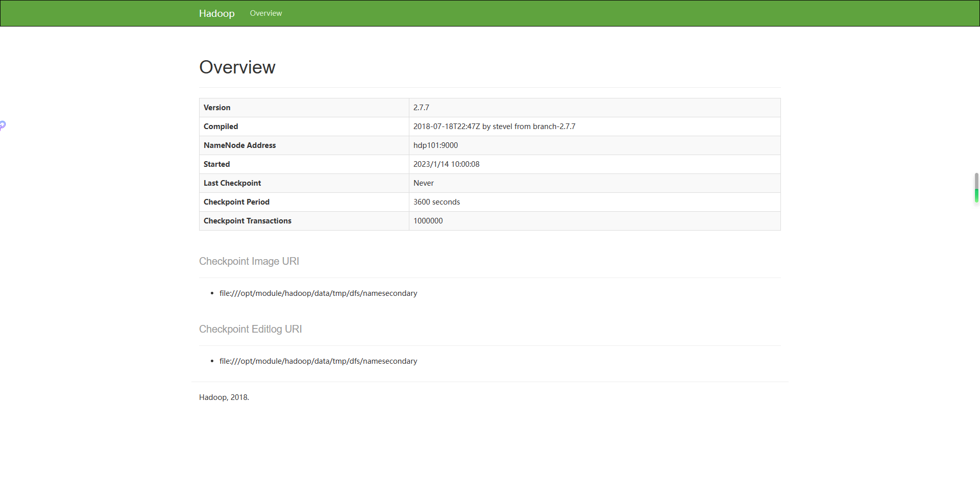Screen dimensions: 980x478
Task: Select the Checkpoint Editlog URI heading
Action: coord(250,329)
